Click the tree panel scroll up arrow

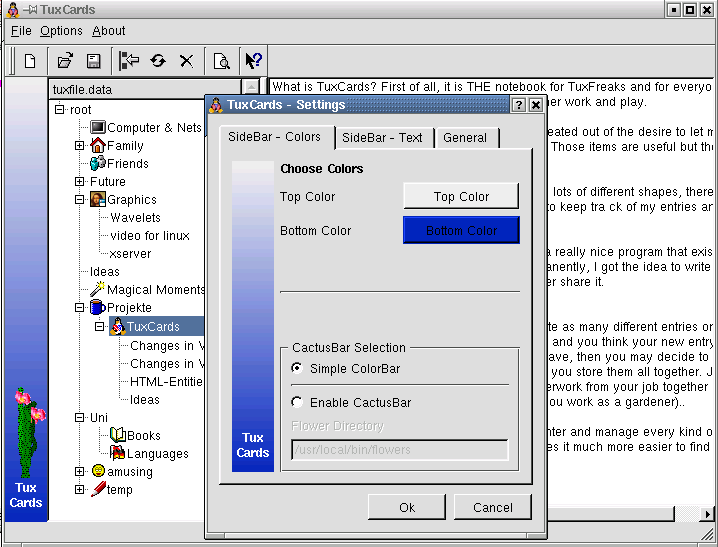point(251,87)
